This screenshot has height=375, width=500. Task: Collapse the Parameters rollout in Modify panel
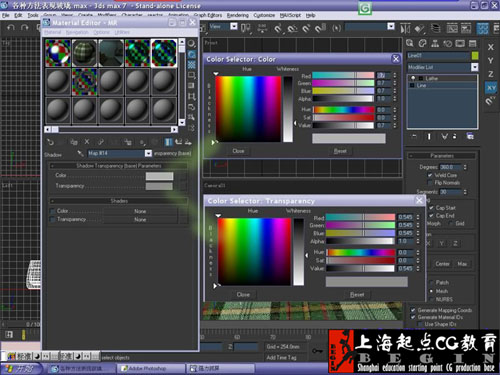(x=442, y=156)
